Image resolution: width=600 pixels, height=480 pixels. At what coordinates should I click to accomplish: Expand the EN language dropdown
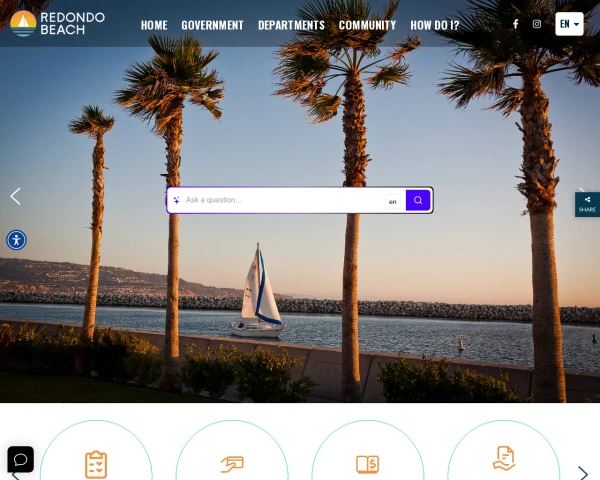(569, 24)
